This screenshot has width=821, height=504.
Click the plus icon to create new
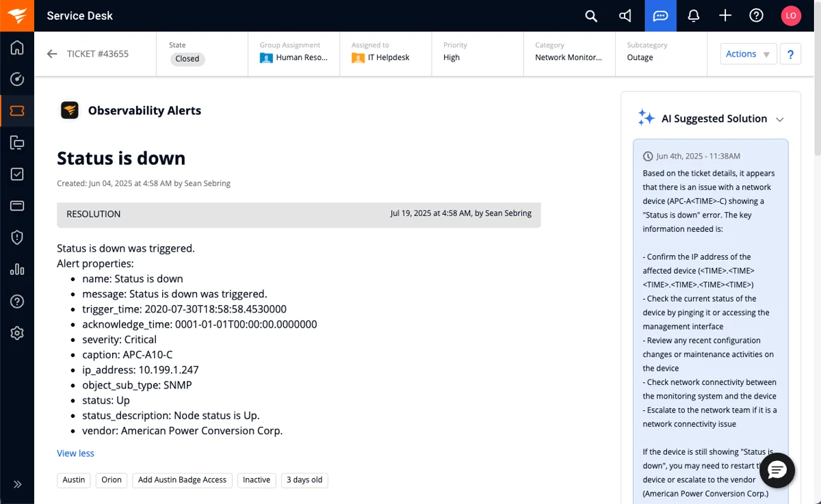click(725, 16)
